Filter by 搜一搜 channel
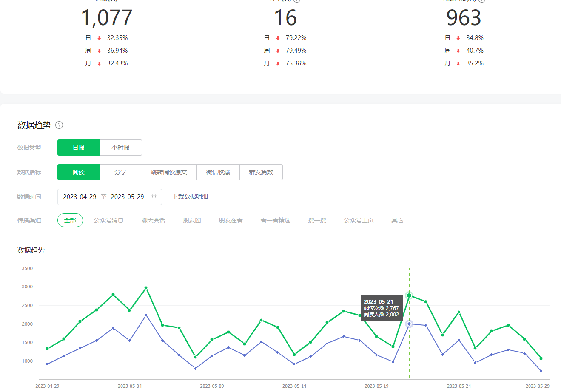The height and width of the screenshot is (392, 561). [317, 220]
